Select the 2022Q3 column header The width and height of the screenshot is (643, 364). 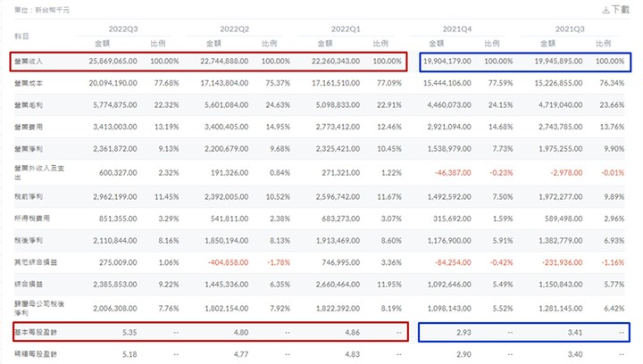123,29
